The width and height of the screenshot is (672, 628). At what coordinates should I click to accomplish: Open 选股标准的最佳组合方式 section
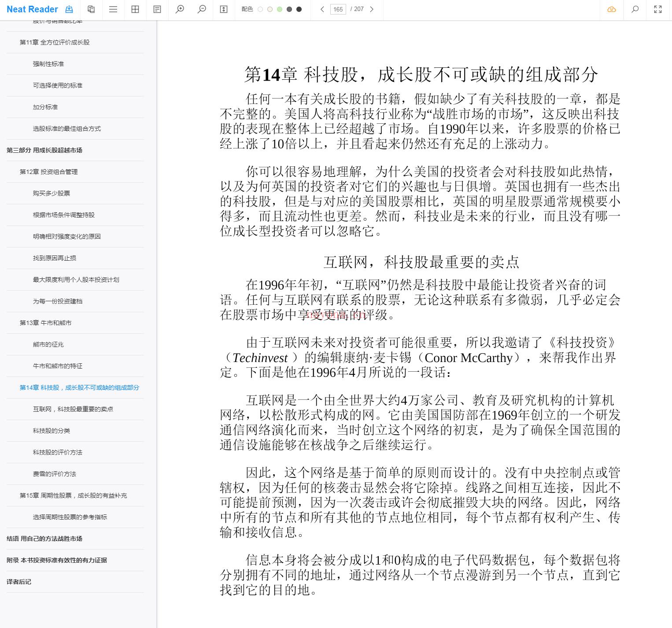click(67, 129)
